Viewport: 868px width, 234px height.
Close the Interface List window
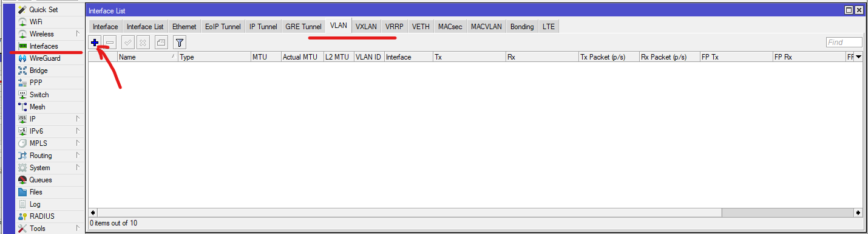pos(859,10)
